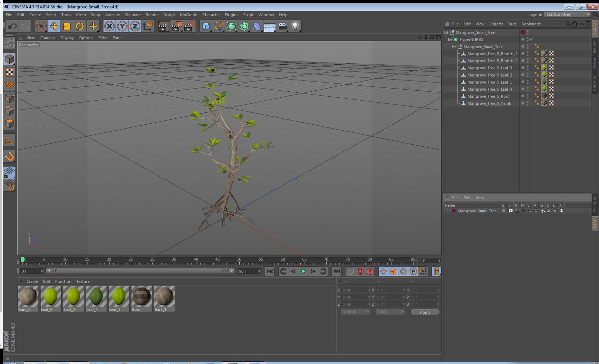This screenshot has width=599, height=364.
Task: Select the Points mode icon
Action: [x=9, y=98]
